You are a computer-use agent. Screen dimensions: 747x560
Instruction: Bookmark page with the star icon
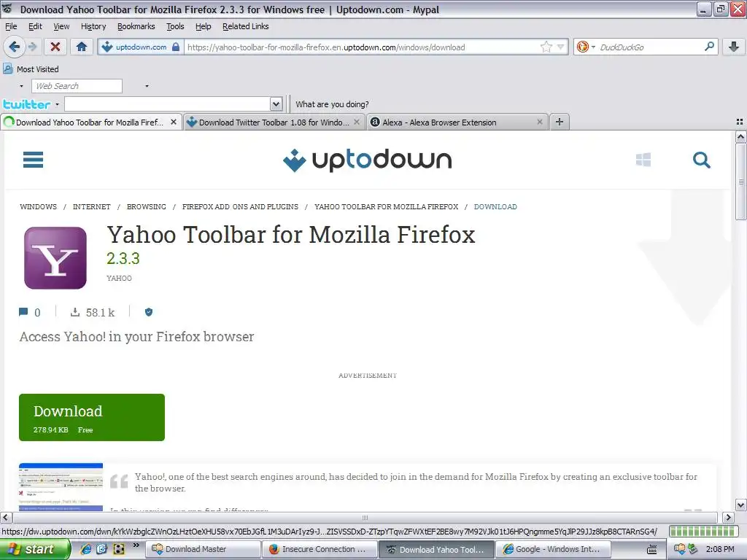(x=546, y=47)
